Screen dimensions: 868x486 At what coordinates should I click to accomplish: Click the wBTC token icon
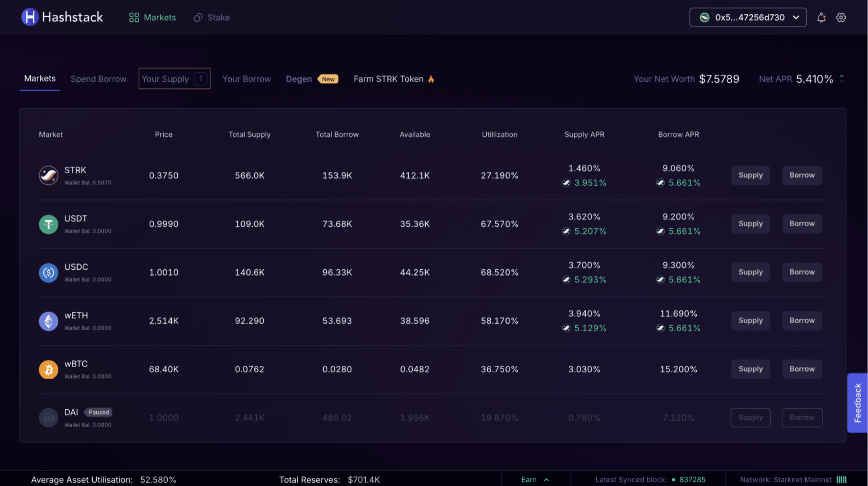coord(48,369)
